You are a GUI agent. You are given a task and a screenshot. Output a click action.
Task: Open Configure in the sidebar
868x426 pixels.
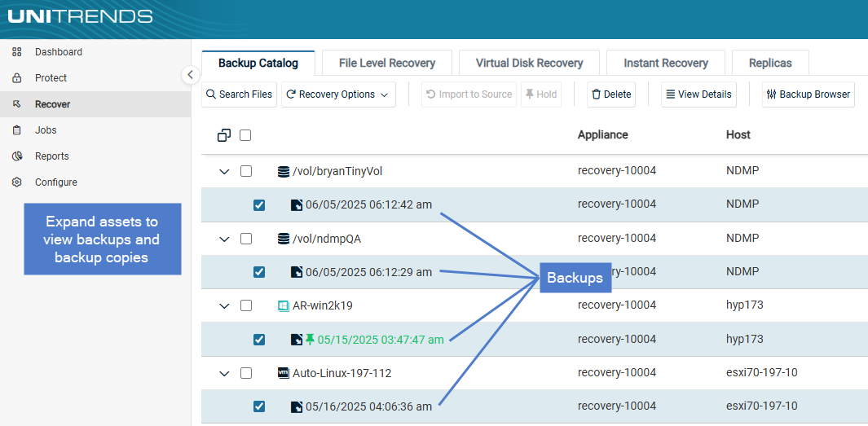coord(56,182)
